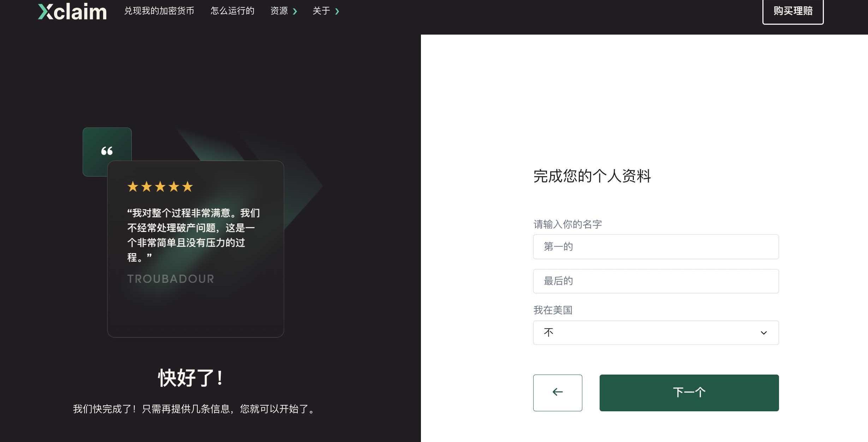
Task: Click the TROUBADOUR testimonial author name
Action: pyautogui.click(x=171, y=279)
